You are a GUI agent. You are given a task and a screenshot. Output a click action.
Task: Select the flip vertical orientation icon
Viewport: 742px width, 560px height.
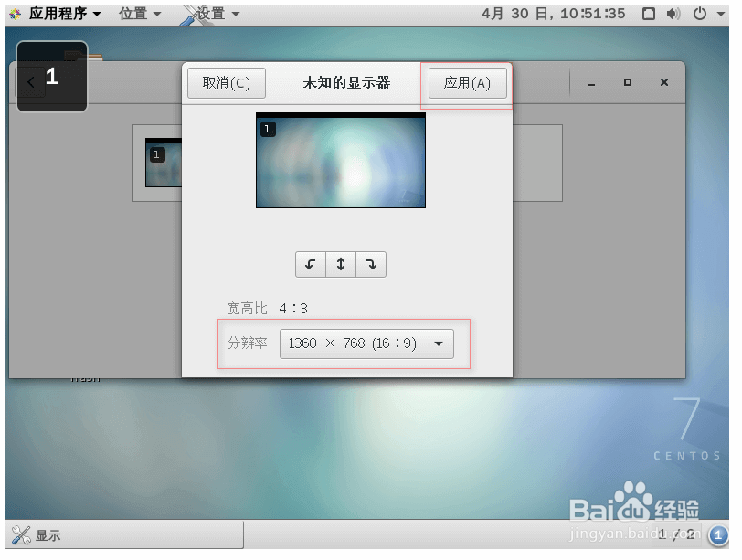tap(340, 264)
